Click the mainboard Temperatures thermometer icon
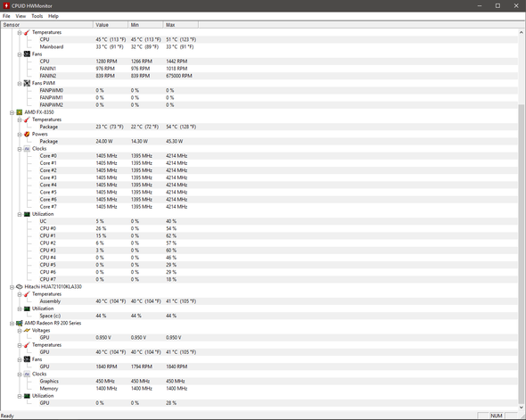 27,32
